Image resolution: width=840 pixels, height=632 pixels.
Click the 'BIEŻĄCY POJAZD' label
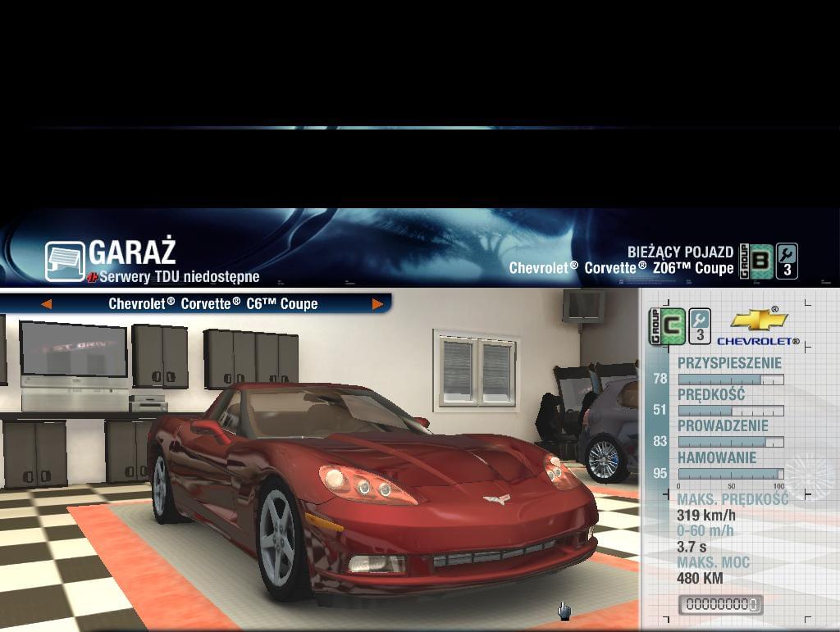pos(680,252)
